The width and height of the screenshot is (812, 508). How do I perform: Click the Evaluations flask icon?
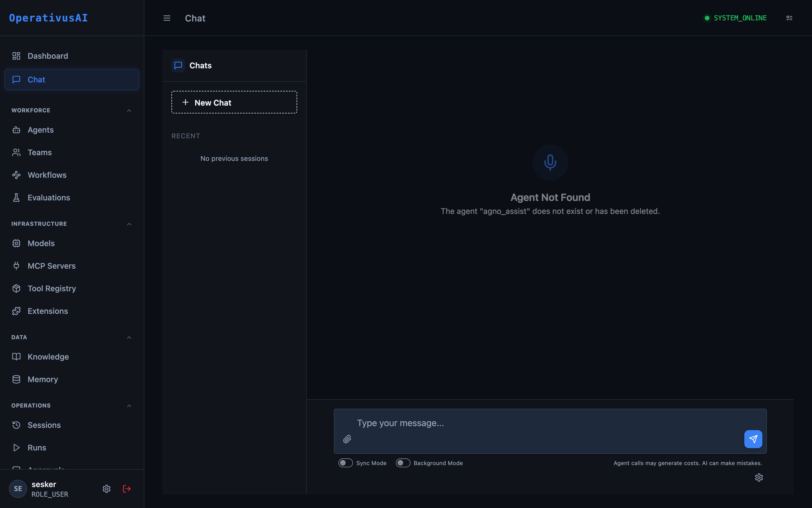point(16,198)
